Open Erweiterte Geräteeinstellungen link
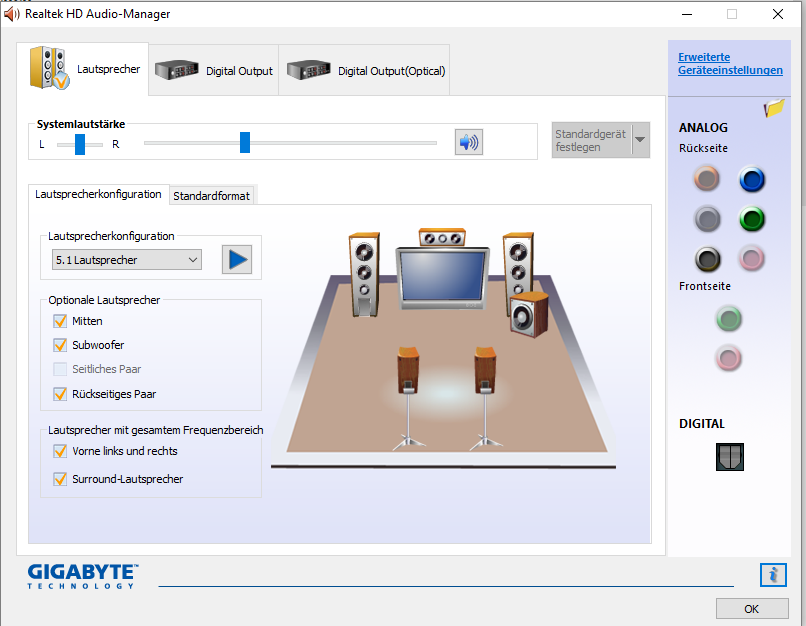Image resolution: width=806 pixels, height=626 pixels. pyautogui.click(x=730, y=64)
